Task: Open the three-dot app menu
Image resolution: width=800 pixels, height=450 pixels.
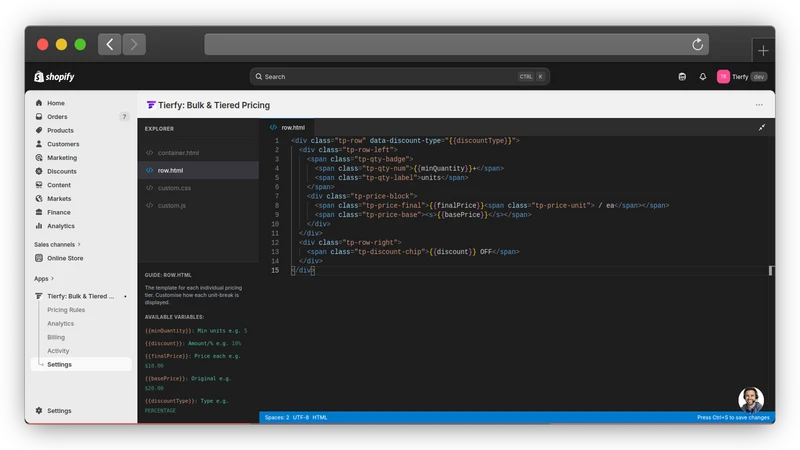Action: click(759, 105)
